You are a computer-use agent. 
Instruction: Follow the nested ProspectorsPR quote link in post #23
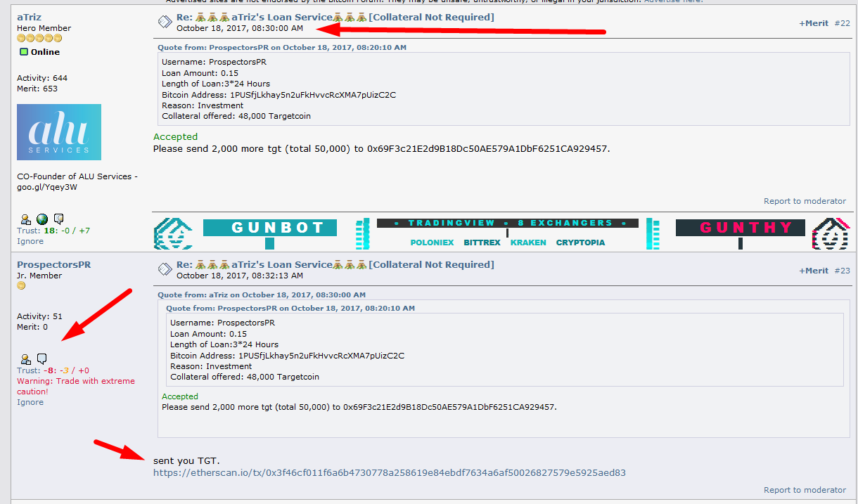tap(290, 309)
